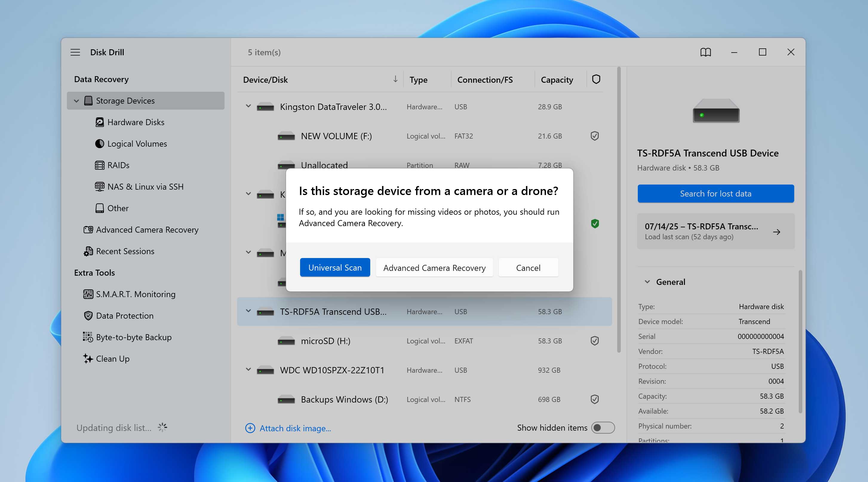Click the Storage Devices drive icon

pos(88,100)
